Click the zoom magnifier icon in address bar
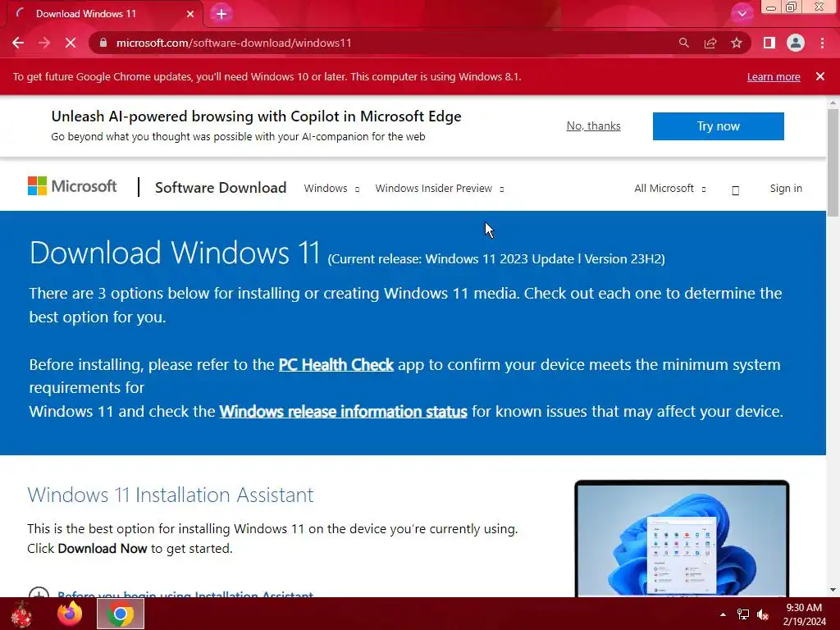 (683, 43)
